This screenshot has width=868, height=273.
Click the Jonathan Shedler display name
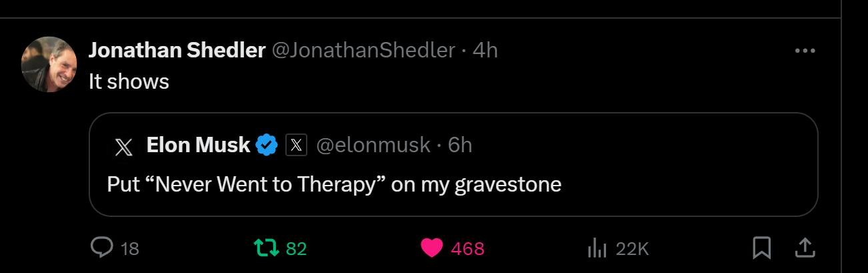click(x=177, y=50)
